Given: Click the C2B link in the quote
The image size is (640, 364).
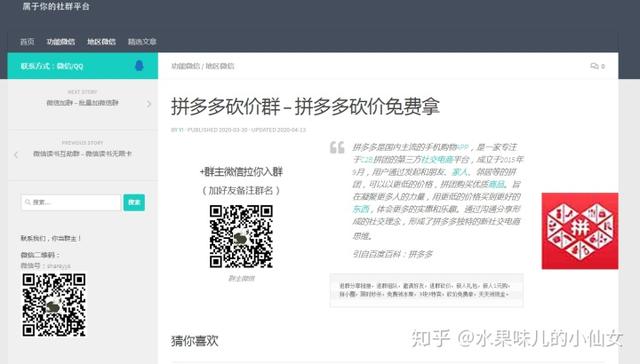Looking at the screenshot, I should [x=367, y=160].
